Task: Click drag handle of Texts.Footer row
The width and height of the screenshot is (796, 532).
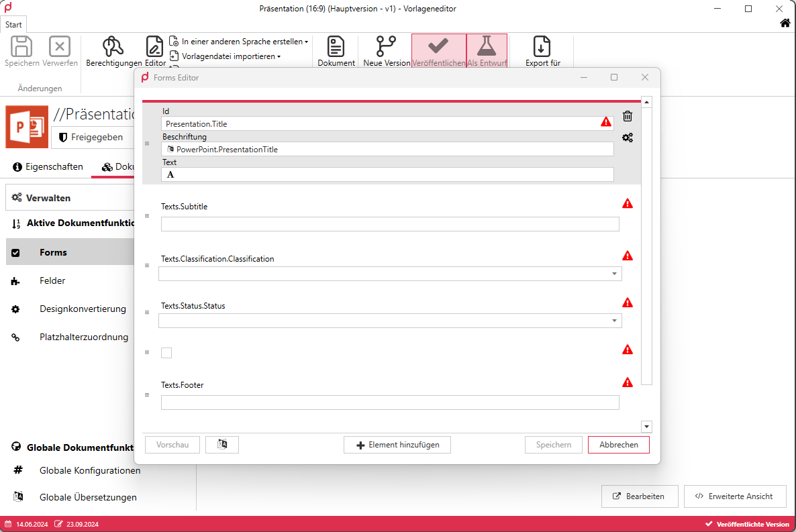Action: tap(147, 395)
